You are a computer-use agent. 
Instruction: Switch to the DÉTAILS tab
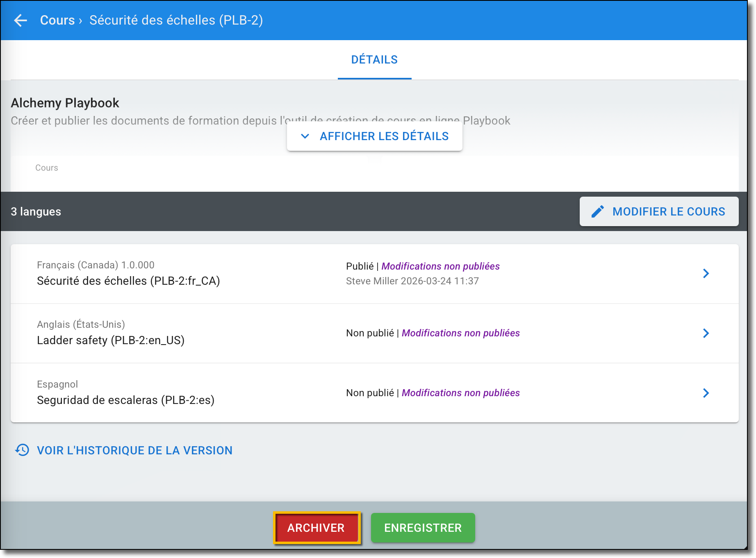(x=374, y=60)
